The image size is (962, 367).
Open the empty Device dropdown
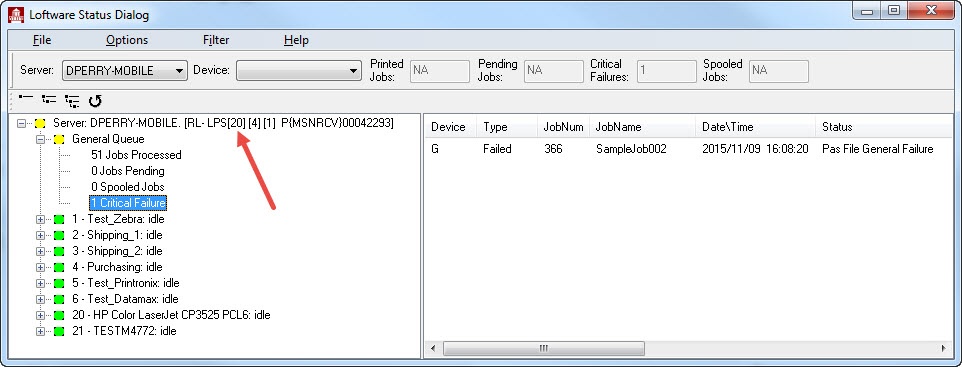(299, 71)
